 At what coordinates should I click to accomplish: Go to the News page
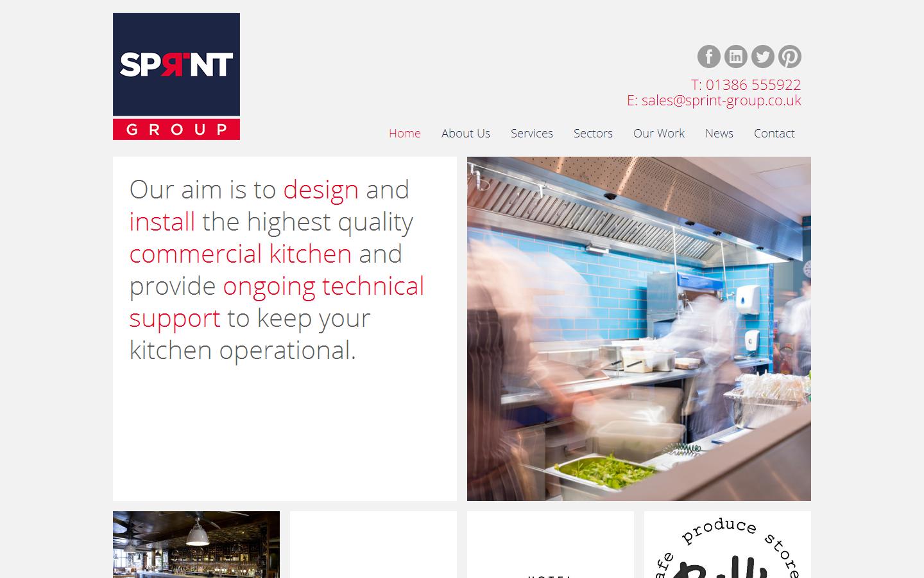pyautogui.click(x=719, y=134)
